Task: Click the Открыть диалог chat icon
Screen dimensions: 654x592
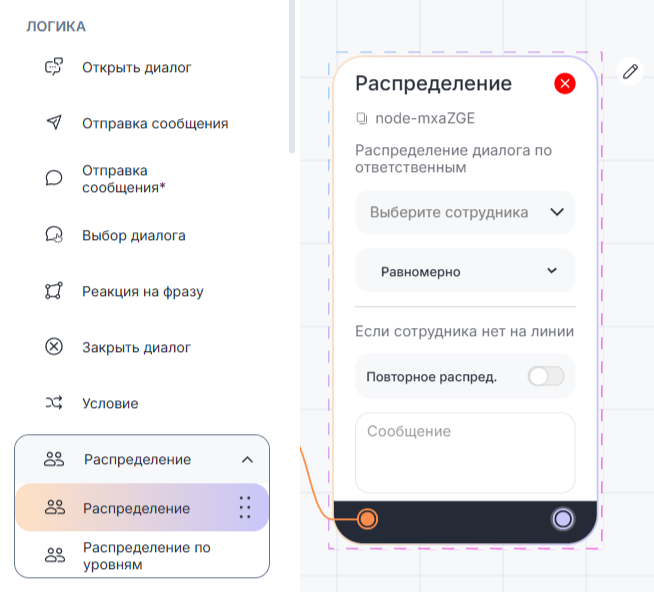Action: (x=54, y=67)
